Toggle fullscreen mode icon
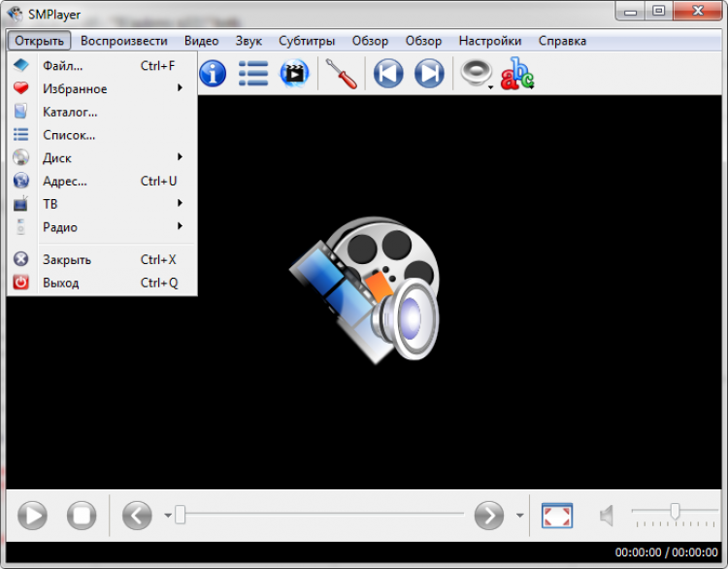Image resolution: width=728 pixels, height=569 pixels. (557, 516)
